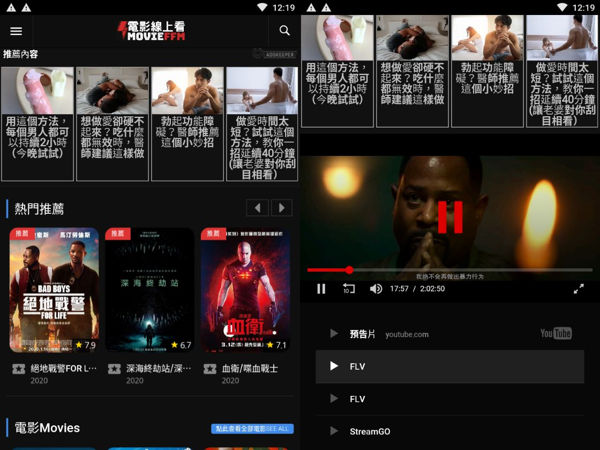The height and width of the screenshot is (450, 600).
Task: Click the 6.7 star rating badge
Action: point(181,345)
